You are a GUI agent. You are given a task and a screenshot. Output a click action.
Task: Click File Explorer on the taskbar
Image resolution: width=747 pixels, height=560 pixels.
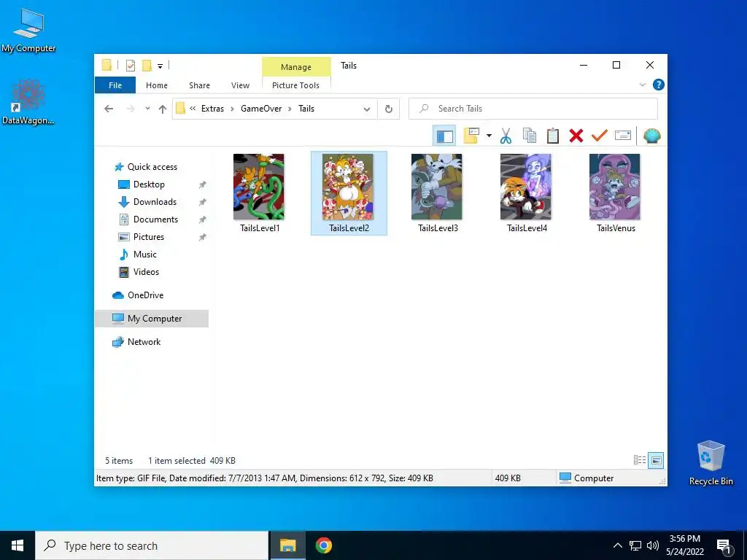(287, 545)
